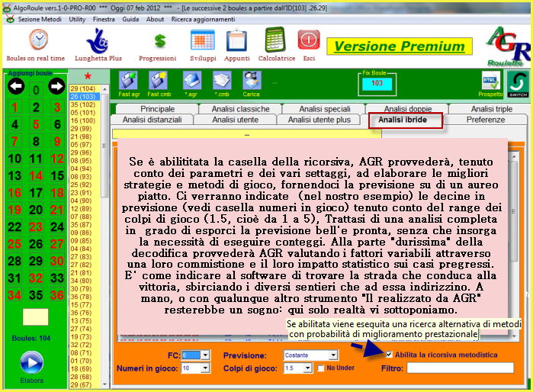This screenshot has width=533, height=392.
Task: Click boule list scrollbar down arrow
Action: coord(104,384)
